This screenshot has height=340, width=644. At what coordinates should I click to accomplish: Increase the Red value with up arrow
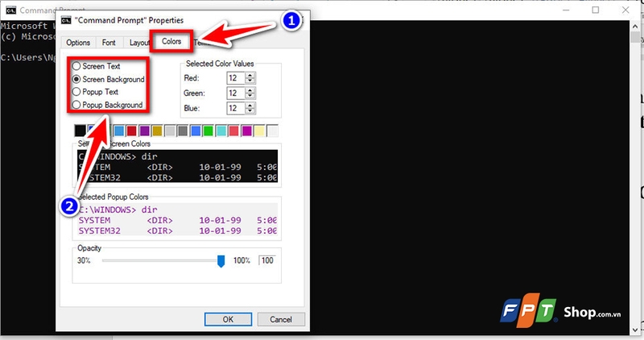[x=250, y=75]
